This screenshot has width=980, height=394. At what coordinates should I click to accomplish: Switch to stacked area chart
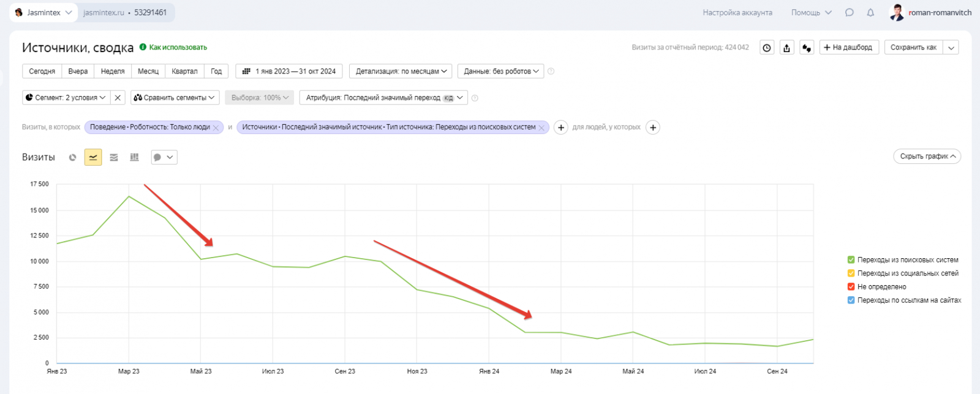114,157
